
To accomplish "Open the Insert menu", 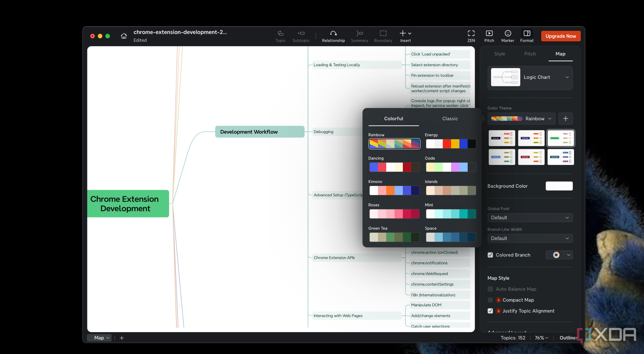I will pos(405,36).
